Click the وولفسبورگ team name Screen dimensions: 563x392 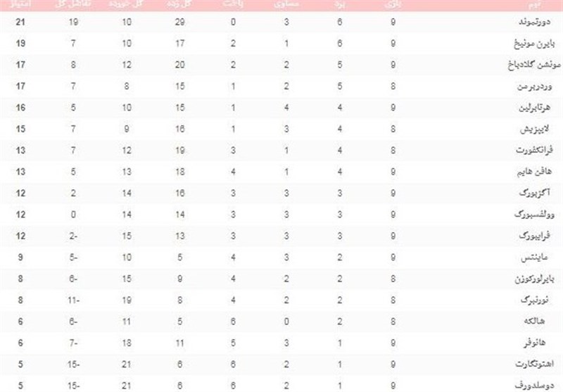(x=533, y=213)
